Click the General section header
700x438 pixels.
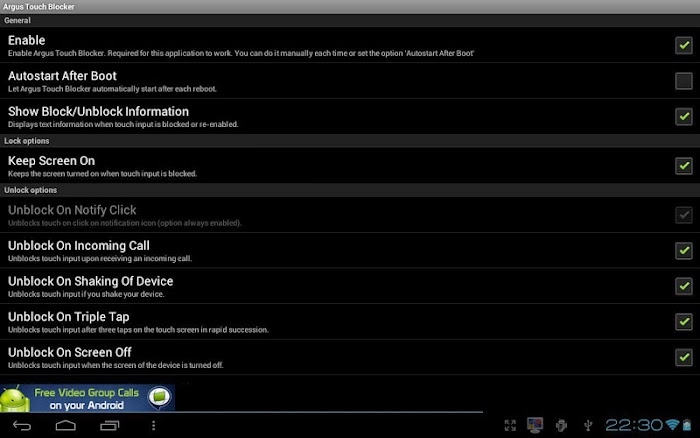coord(17,21)
